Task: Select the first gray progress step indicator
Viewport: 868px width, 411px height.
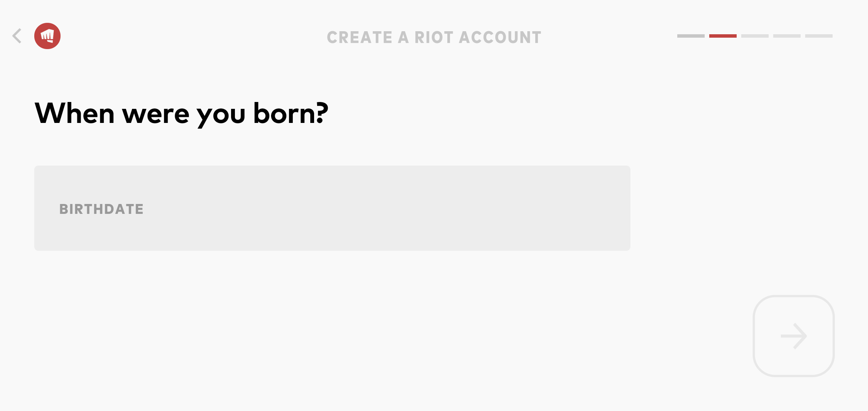Action: [x=691, y=36]
